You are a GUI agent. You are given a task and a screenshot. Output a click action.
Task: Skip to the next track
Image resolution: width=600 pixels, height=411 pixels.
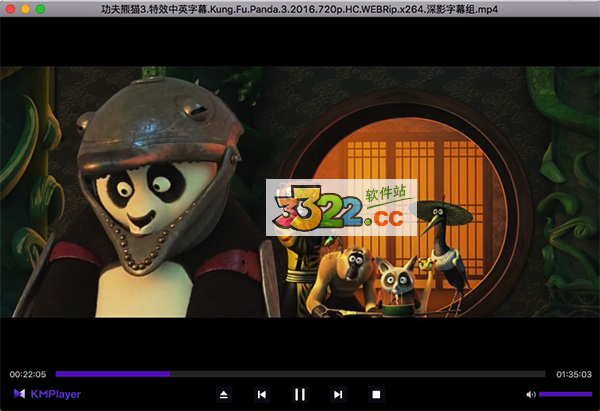click(x=338, y=395)
